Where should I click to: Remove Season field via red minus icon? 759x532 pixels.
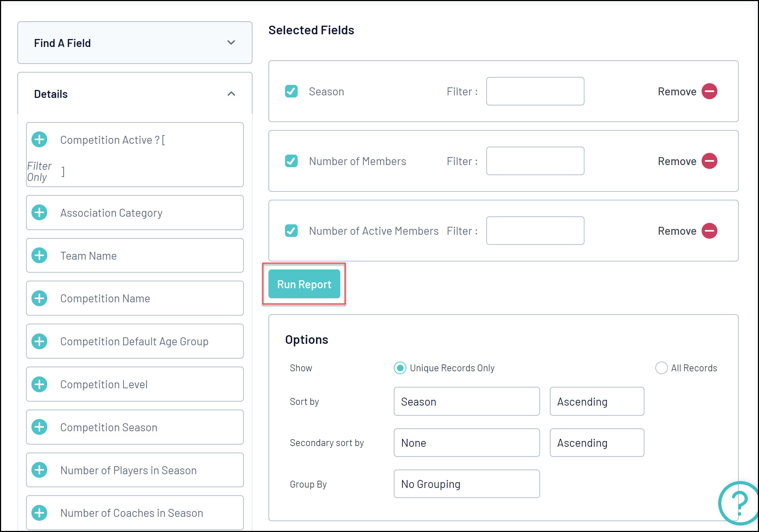click(709, 91)
